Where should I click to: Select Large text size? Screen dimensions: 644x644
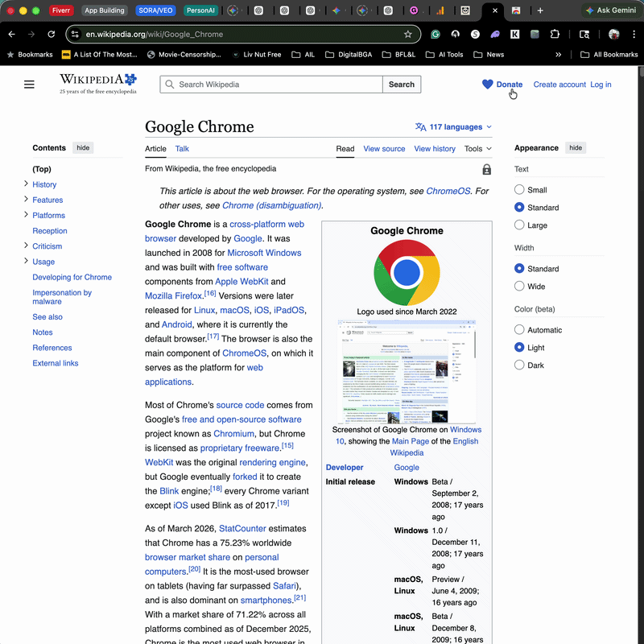point(519,225)
